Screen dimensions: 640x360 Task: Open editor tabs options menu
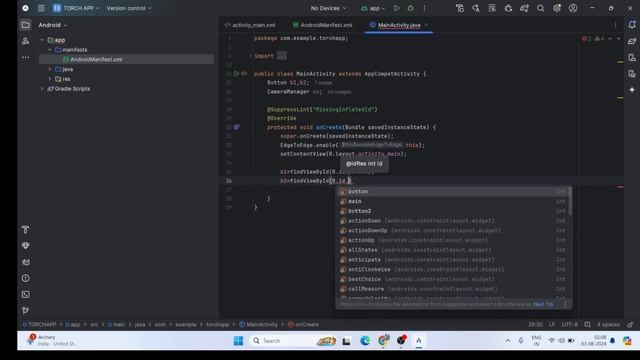click(616, 25)
